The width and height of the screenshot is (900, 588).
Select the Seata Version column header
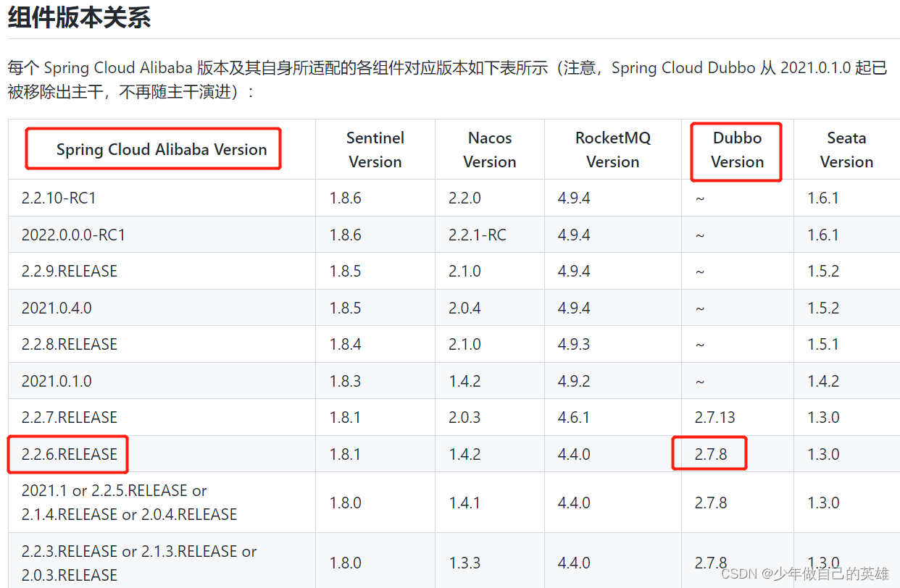coord(846,150)
